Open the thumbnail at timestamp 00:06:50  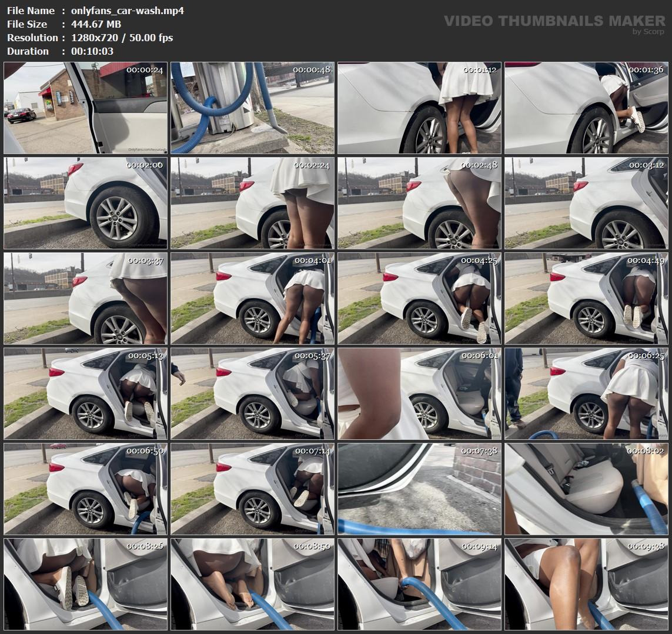coord(85,489)
